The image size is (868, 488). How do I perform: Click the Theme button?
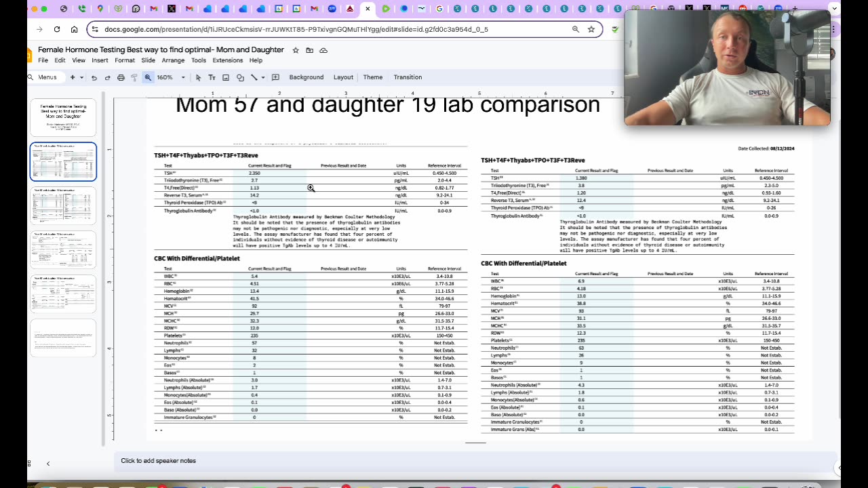click(x=373, y=77)
